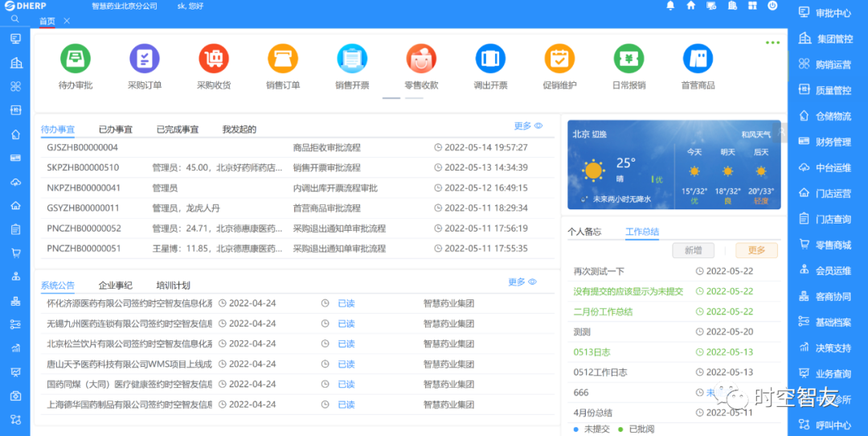Open the 采购订单 shortcut icon
Screen dimensions: 868x436
click(x=145, y=59)
